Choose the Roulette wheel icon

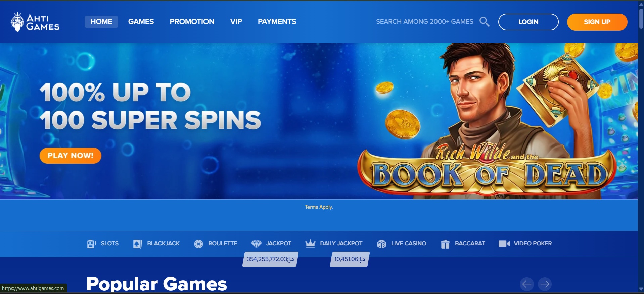(198, 244)
